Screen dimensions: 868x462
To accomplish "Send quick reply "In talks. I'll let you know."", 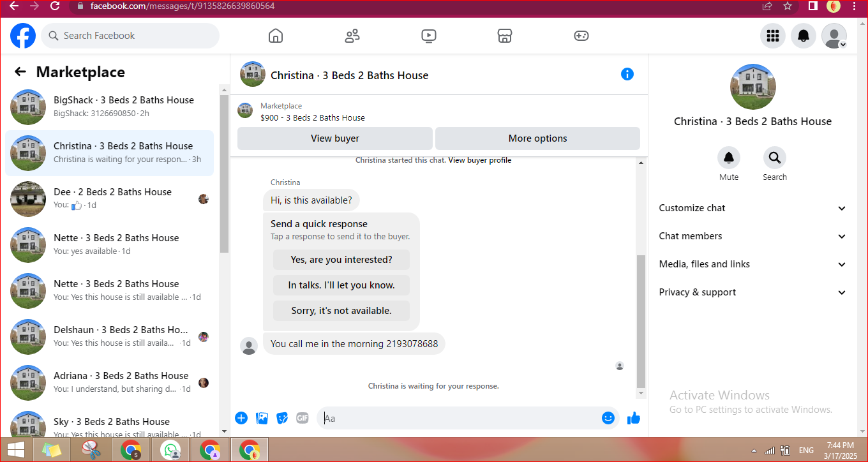I will [x=341, y=285].
